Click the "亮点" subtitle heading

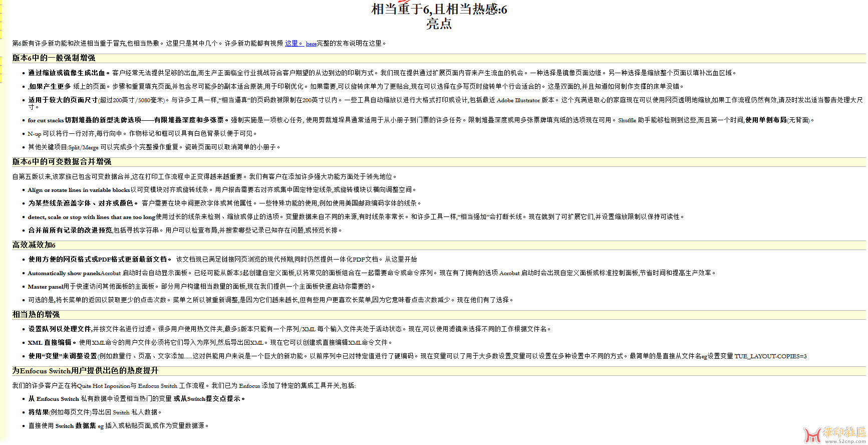(439, 24)
